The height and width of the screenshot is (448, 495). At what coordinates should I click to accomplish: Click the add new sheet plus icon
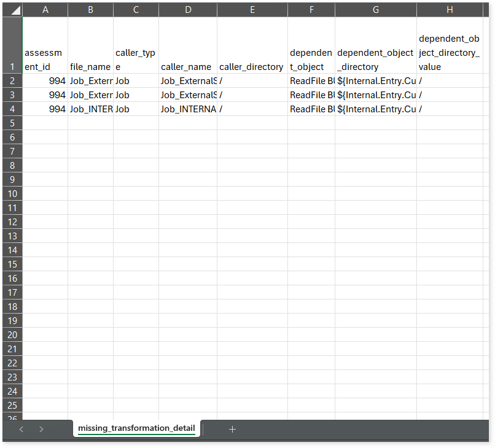point(232,429)
